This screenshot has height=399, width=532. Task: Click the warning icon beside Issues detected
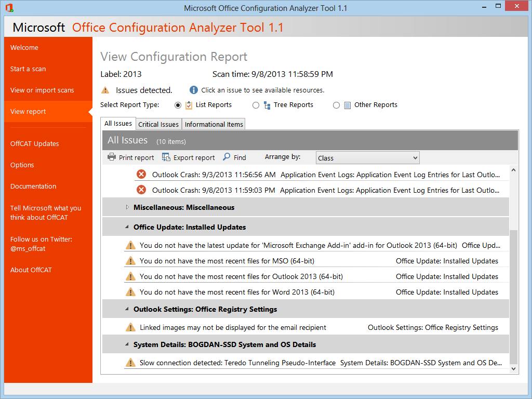pyautogui.click(x=105, y=90)
